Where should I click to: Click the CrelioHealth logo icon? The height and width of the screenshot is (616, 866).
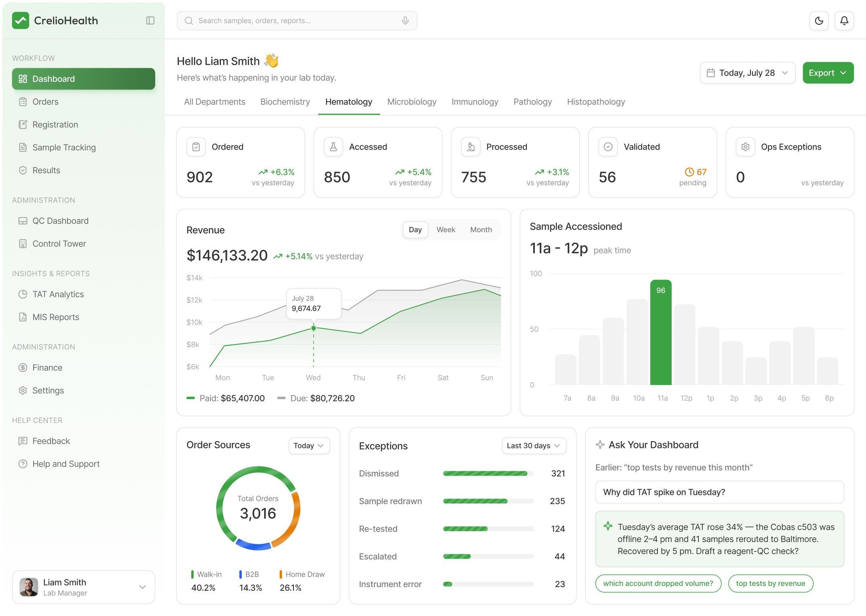coord(20,20)
